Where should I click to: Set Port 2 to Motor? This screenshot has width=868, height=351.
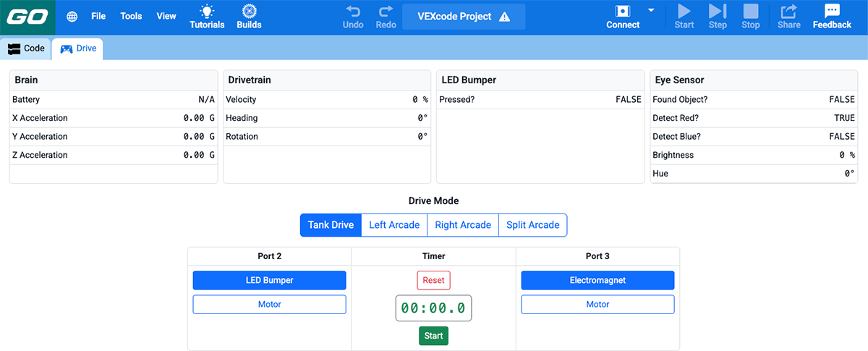coord(269,305)
